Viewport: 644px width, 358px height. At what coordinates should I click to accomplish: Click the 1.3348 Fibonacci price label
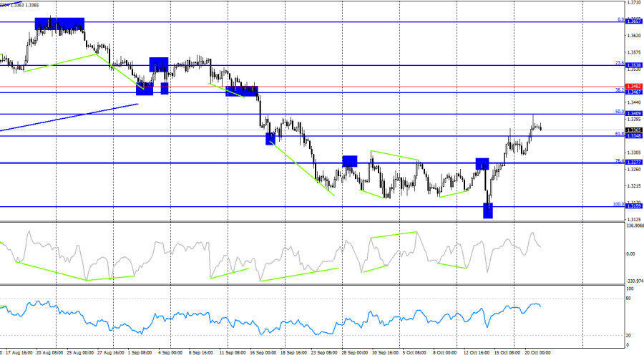(633, 135)
